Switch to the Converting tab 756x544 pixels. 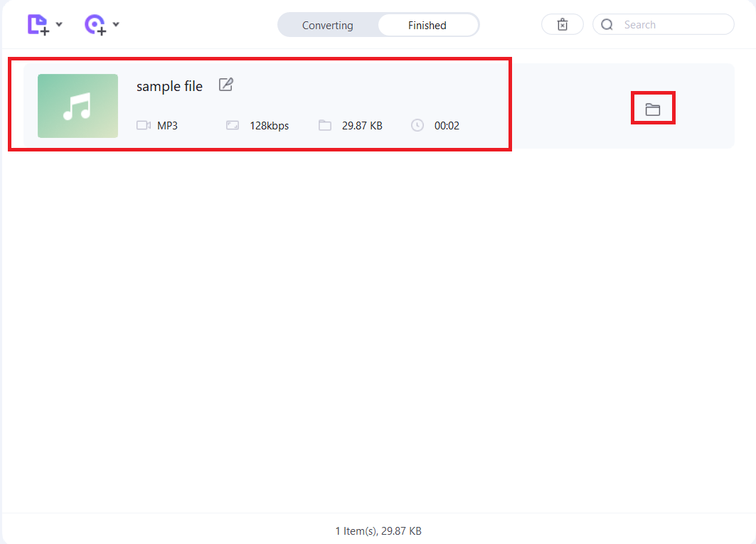tap(328, 24)
